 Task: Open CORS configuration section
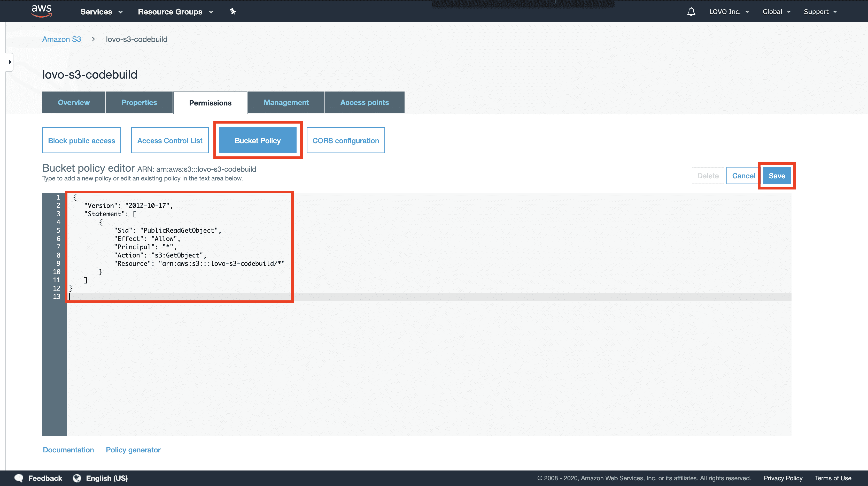point(346,140)
